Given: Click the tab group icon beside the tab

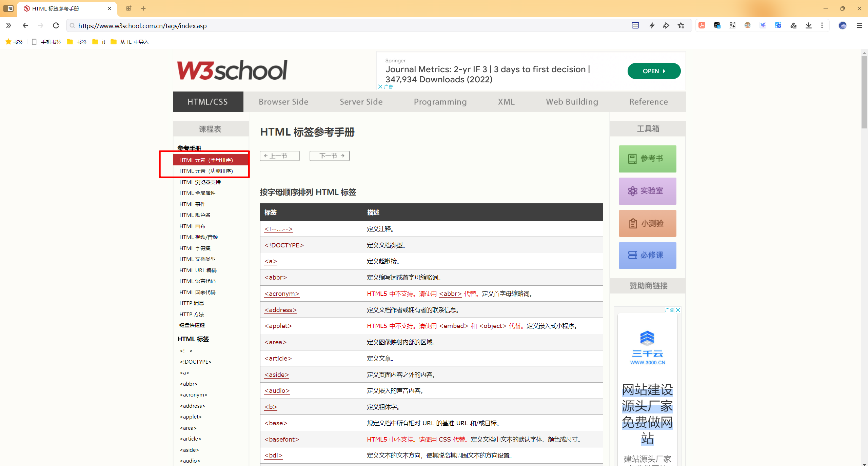Looking at the screenshot, I should (x=129, y=8).
